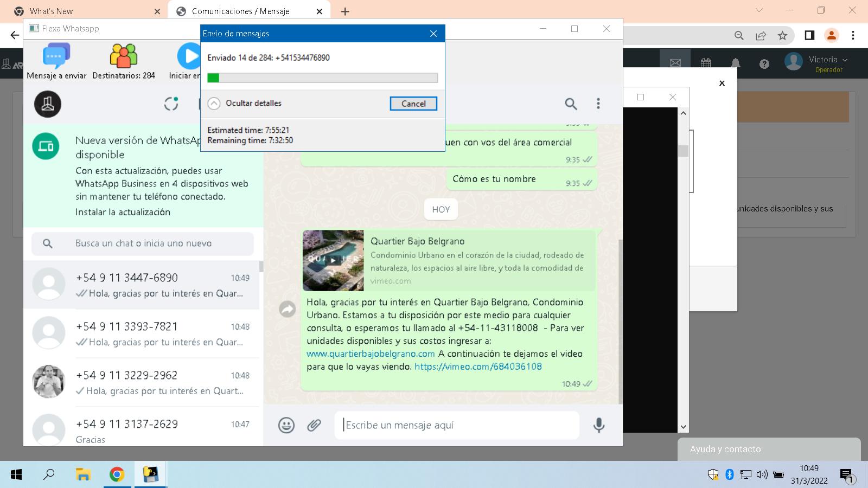Open calendar icon in web app header
This screenshot has width=868, height=488.
coord(706,63)
